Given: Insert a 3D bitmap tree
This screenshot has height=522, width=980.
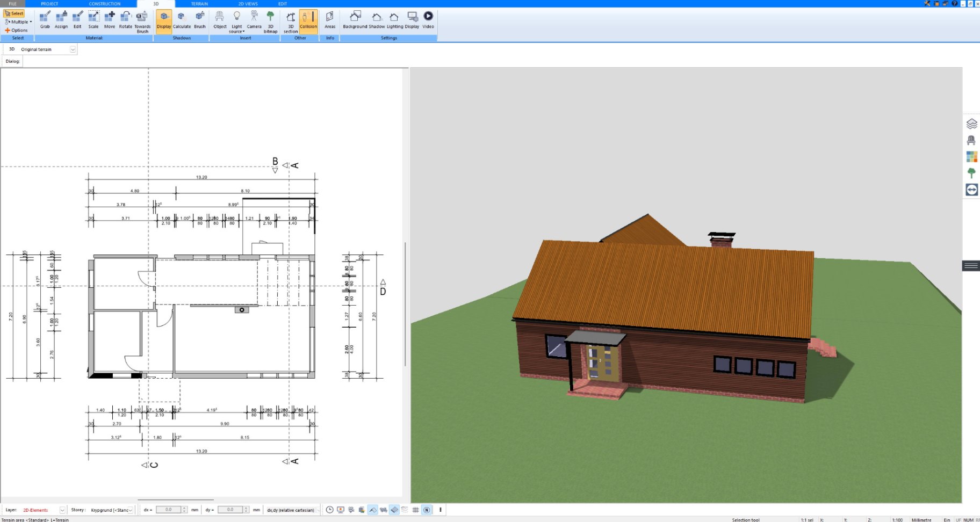Looking at the screenshot, I should 270,22.
